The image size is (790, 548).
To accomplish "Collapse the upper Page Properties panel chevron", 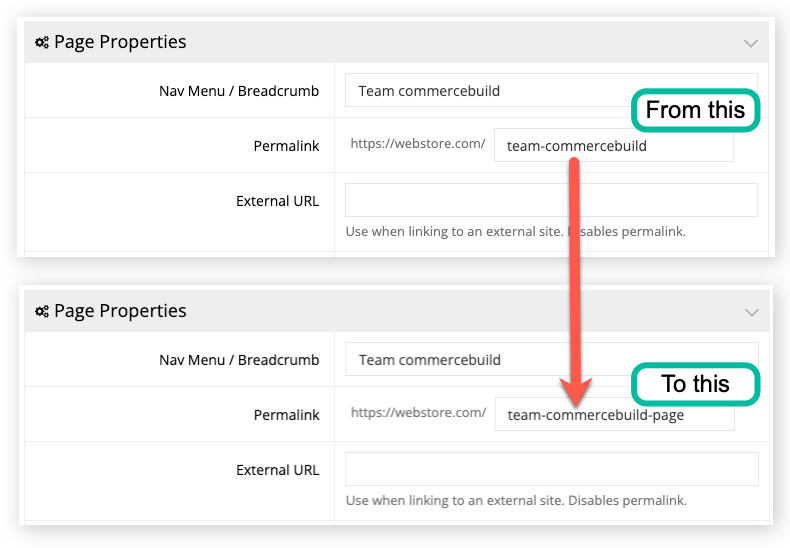I will point(751,43).
